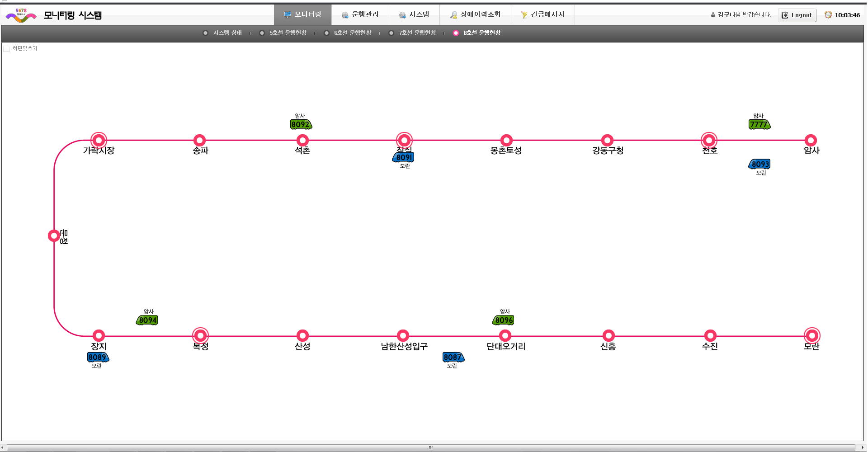The width and height of the screenshot is (868, 452).
Task: Click train 8092 icon near 석촌
Action: (301, 125)
